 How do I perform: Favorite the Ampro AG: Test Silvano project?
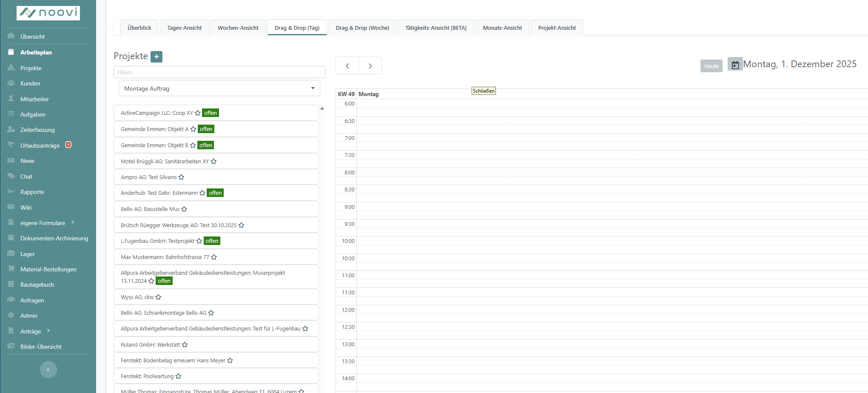[x=181, y=177]
